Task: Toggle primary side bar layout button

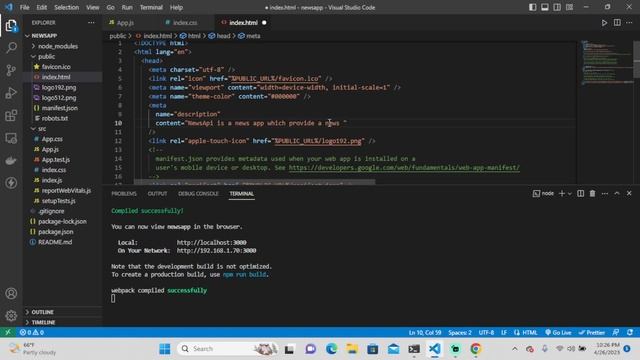Action: [533, 7]
